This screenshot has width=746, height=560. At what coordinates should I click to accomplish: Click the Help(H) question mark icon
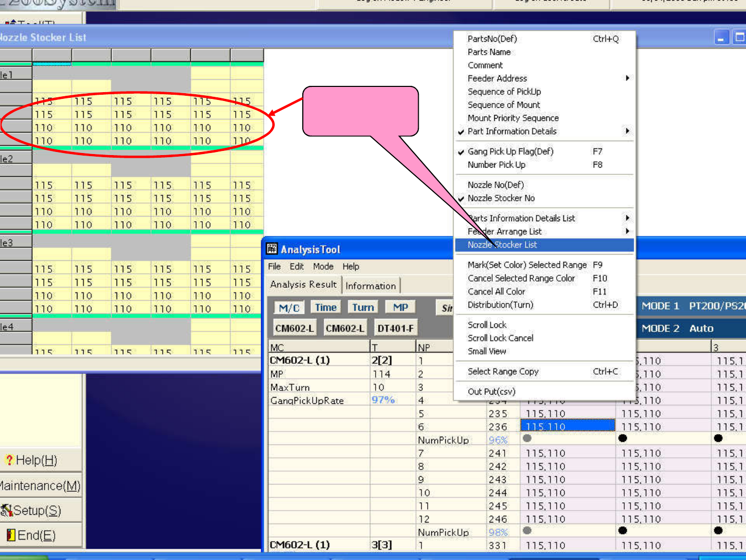tap(9, 460)
